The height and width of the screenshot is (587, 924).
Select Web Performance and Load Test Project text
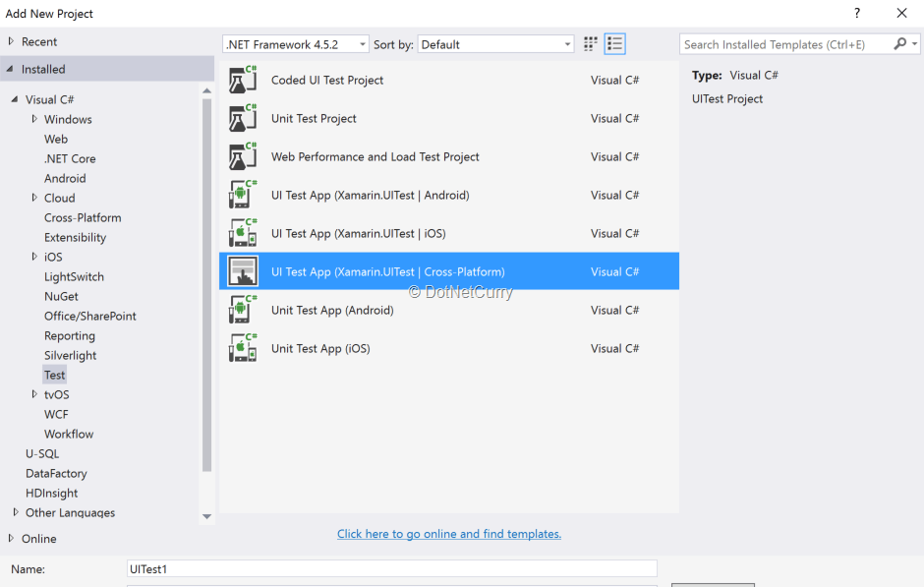pos(375,156)
